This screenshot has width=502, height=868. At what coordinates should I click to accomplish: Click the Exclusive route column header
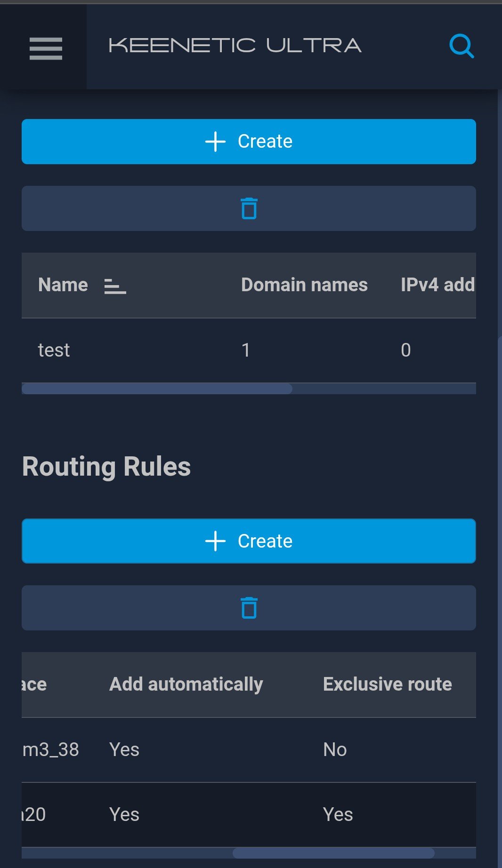(387, 684)
